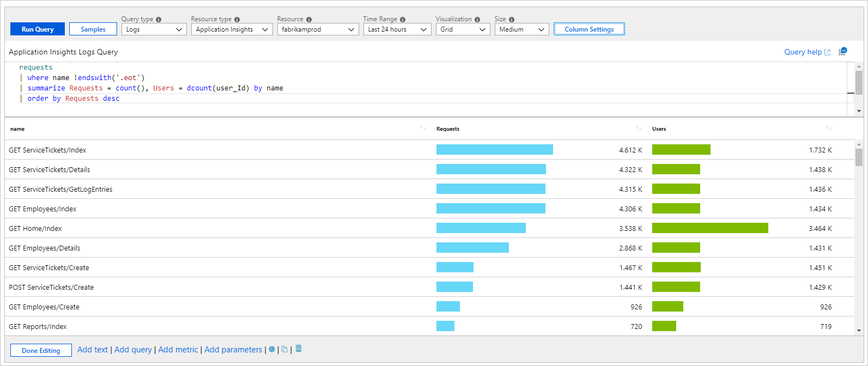Click the Users column header
868x366 pixels.
[x=659, y=129]
